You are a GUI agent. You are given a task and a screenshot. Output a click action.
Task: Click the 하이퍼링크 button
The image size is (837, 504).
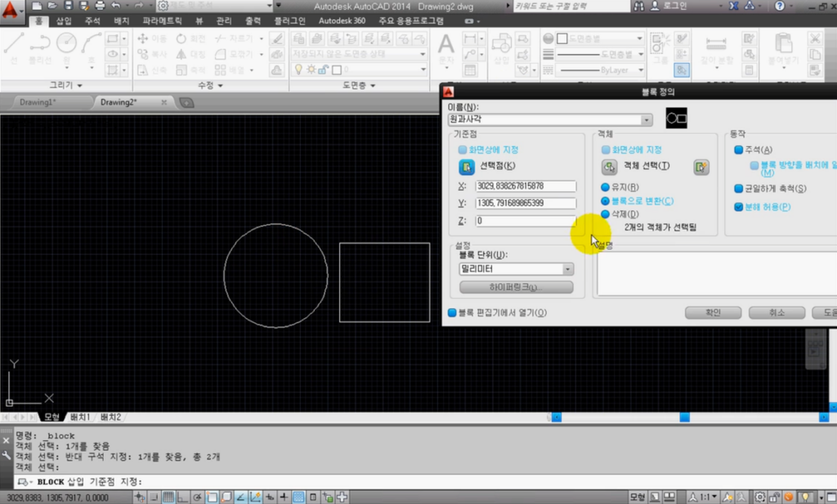[x=517, y=288]
